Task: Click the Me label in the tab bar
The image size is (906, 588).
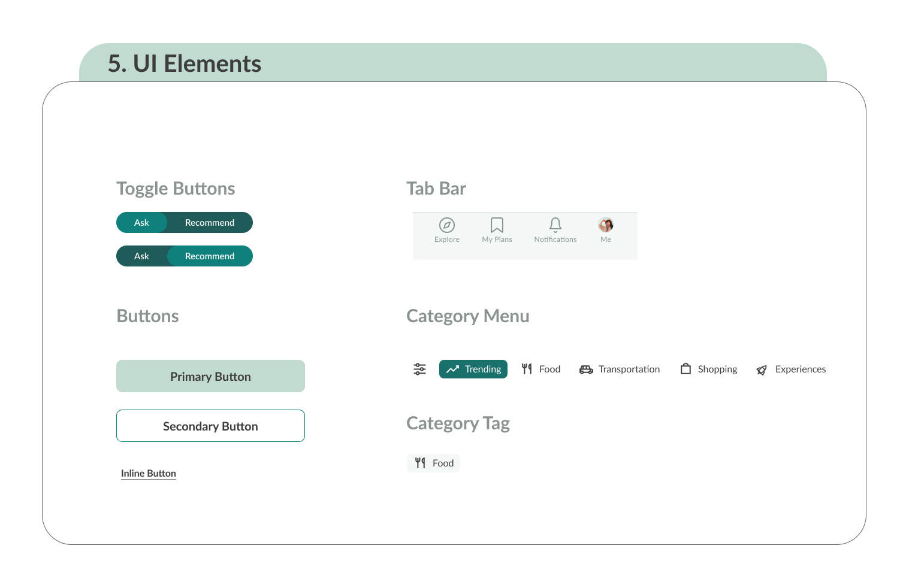Action: click(x=606, y=240)
